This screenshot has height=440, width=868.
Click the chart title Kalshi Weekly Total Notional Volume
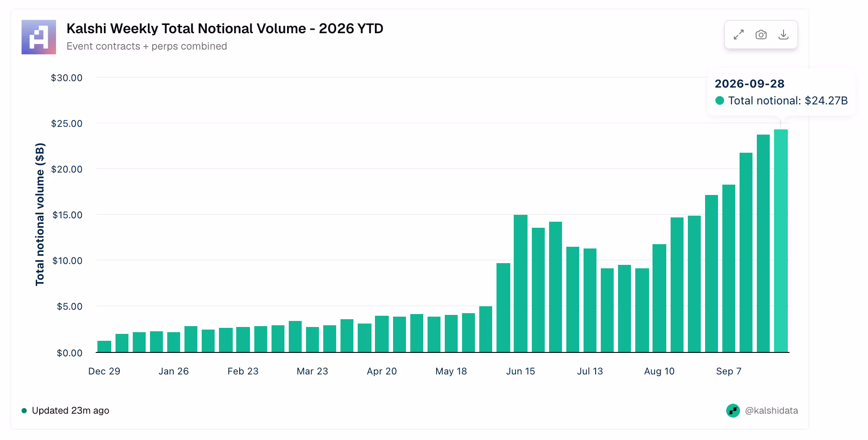tap(225, 28)
